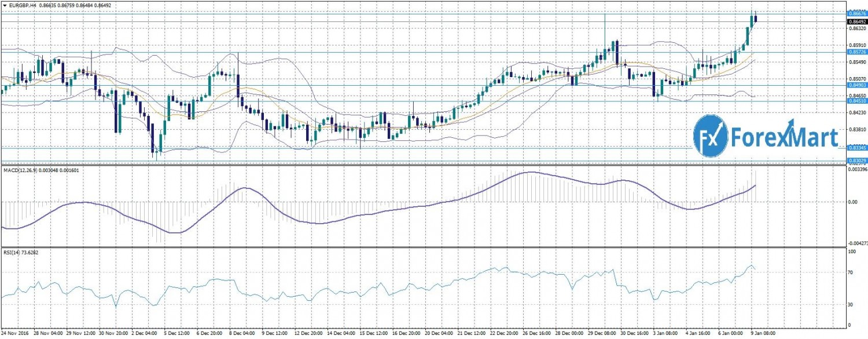Open the dropdown arrow beside EURGBP,H4
The image size is (868, 339).
pos(5,5)
